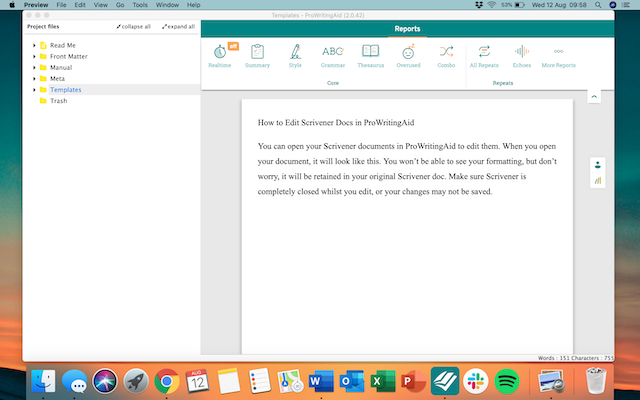Image resolution: width=640 pixels, height=400 pixels.
Task: Launch Siri from the Dock
Action: point(105,381)
